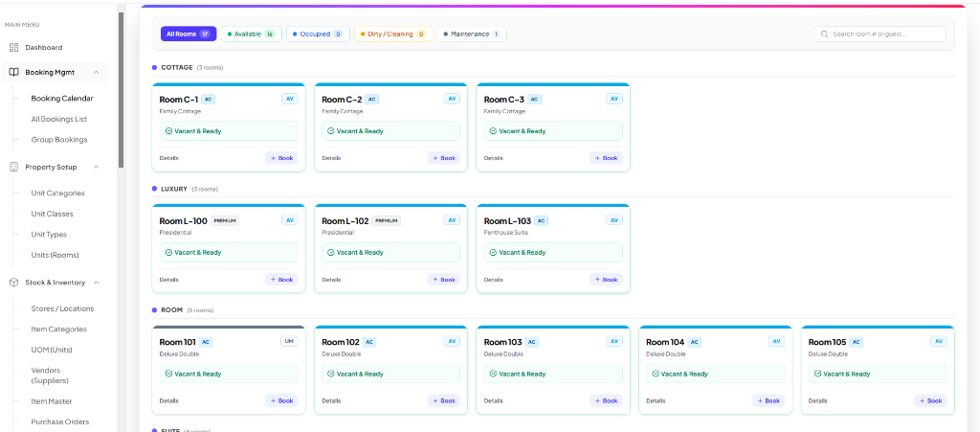This screenshot has height=432, width=980.
Task: Open Group Bookings
Action: [58, 140]
